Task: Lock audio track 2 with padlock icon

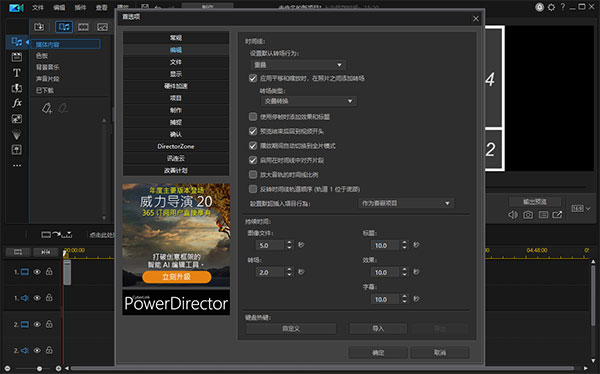Action: tap(49, 350)
